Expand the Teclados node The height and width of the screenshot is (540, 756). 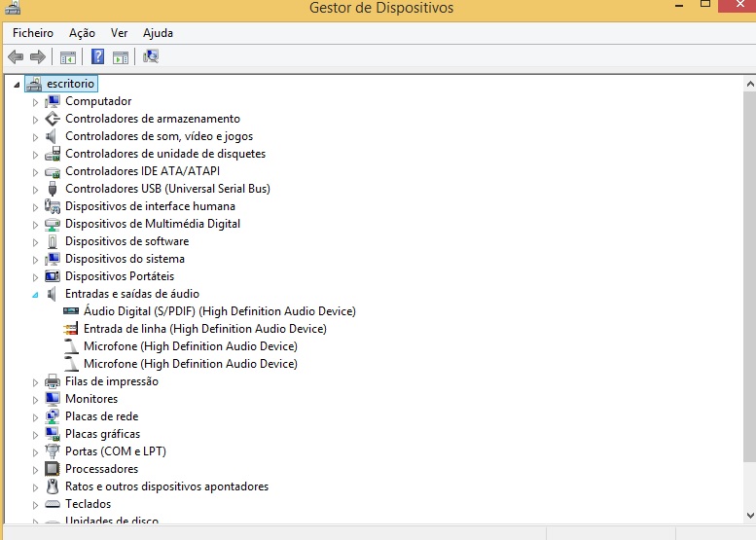[x=35, y=505]
